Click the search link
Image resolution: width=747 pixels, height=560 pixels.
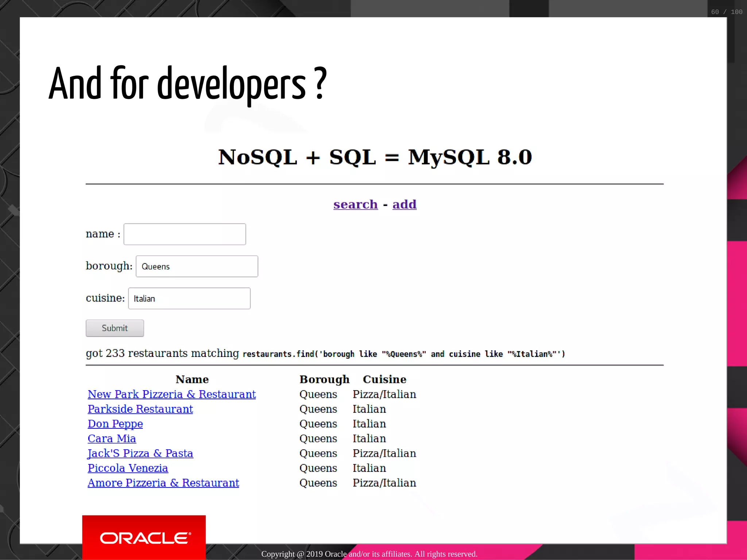click(x=355, y=204)
